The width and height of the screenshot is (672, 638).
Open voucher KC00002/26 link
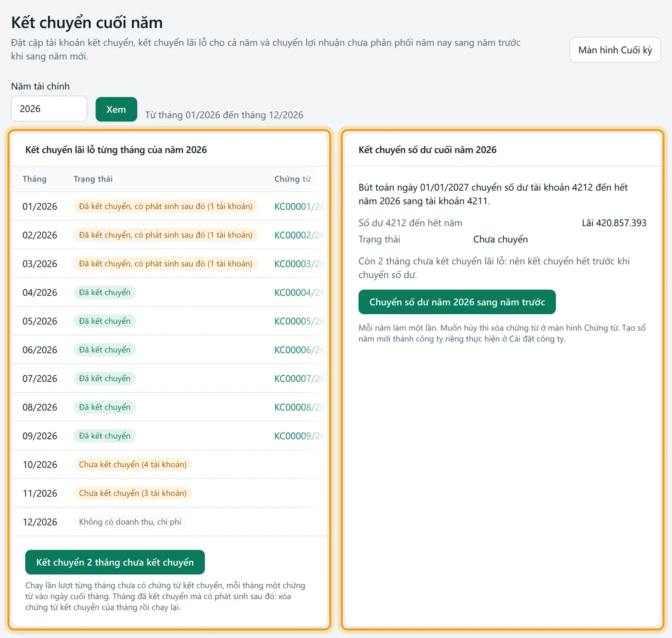[300, 235]
